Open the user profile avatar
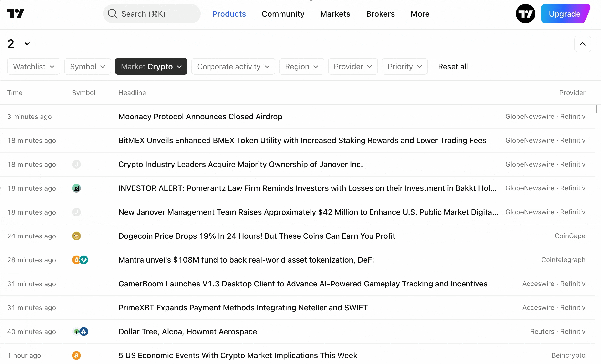 tap(525, 14)
